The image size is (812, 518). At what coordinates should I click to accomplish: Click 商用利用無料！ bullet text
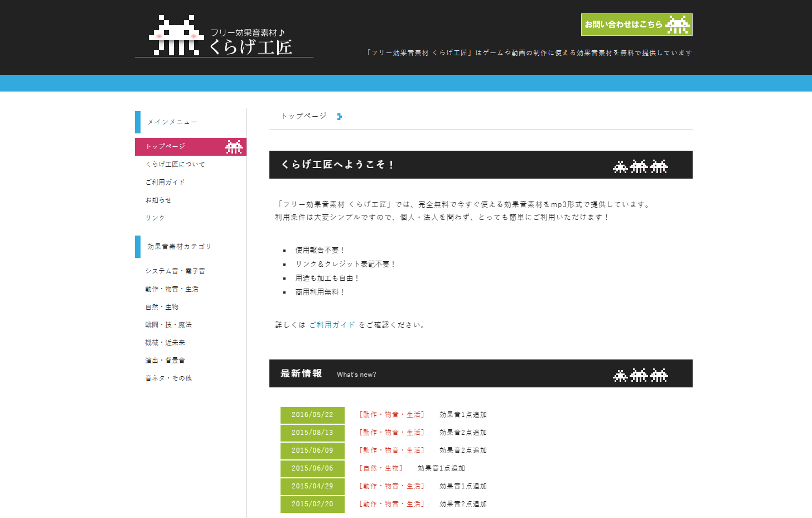[x=320, y=292]
